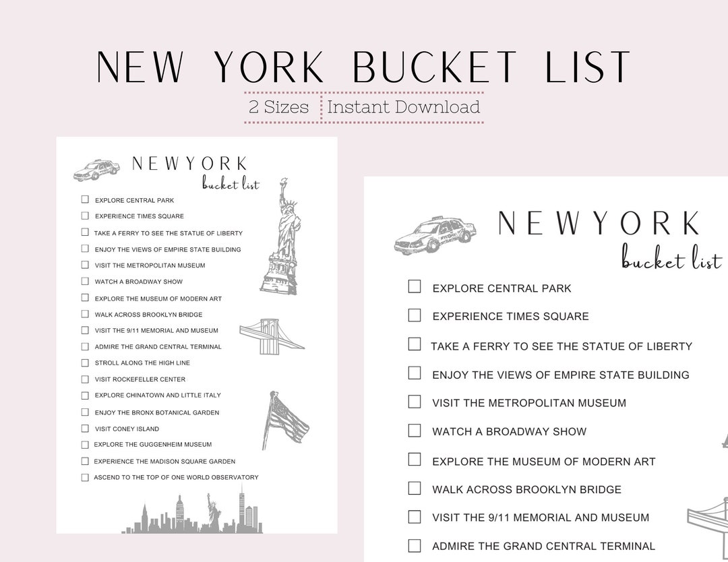Check the box for EXPLORE CENTRAL PARK

pyautogui.click(x=415, y=286)
